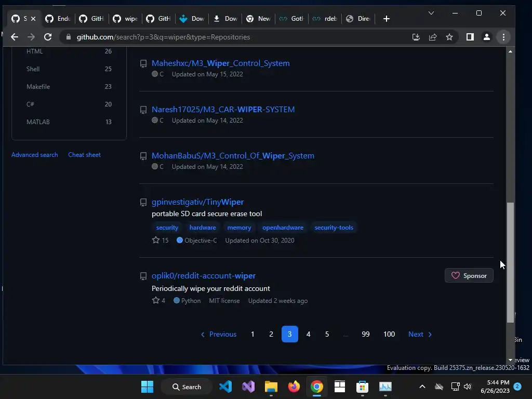Go to results page 1
Screen dimensions: 532x399
252,334
